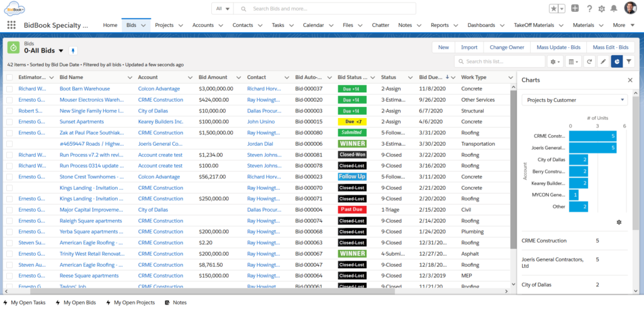Open My Open Tasks utility item

(x=25, y=303)
